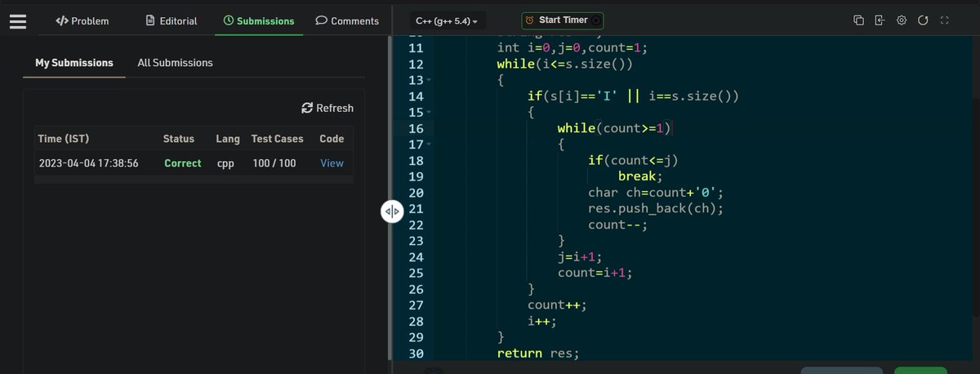Viewport: 980px width, 374px height.
Task: Reset the code with the circular arrow icon
Action: click(x=923, y=20)
